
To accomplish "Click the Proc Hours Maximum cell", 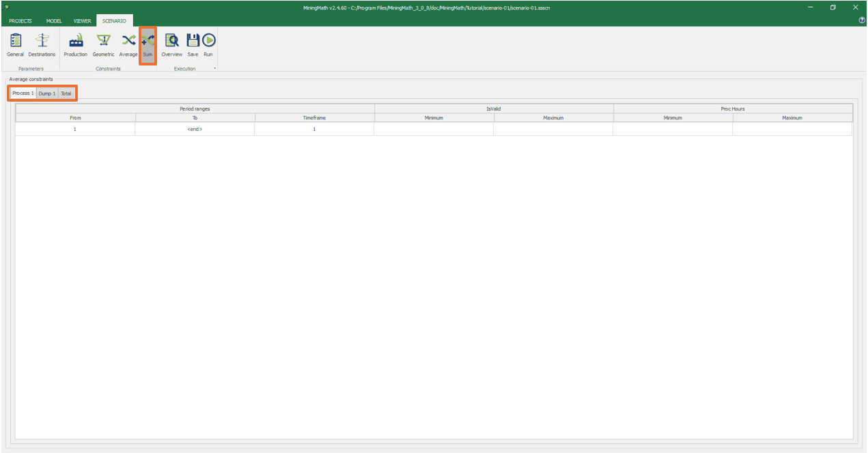I will [x=792, y=129].
